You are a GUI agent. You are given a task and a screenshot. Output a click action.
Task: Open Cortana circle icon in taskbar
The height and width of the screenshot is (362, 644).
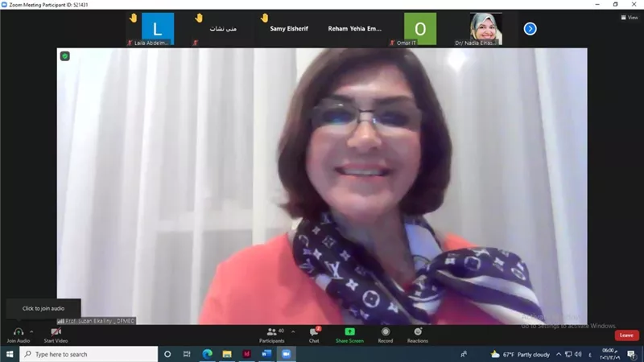(x=167, y=354)
